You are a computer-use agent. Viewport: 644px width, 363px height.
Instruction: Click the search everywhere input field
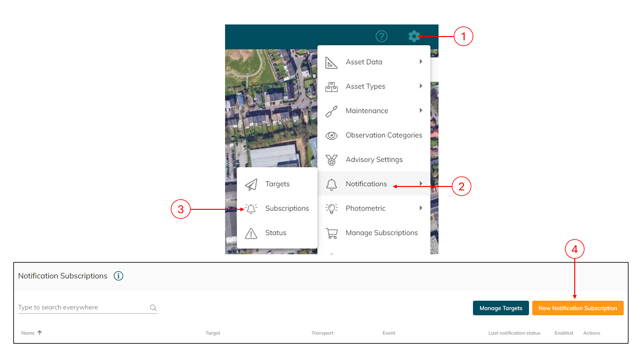pos(82,307)
